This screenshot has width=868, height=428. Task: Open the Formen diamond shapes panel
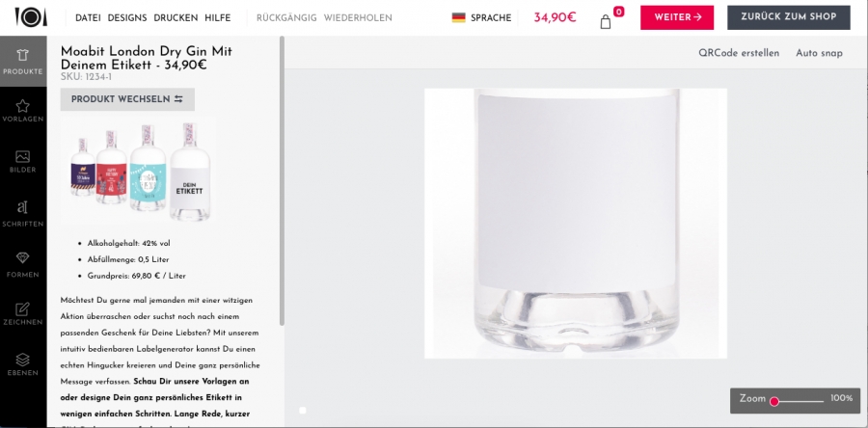click(23, 265)
